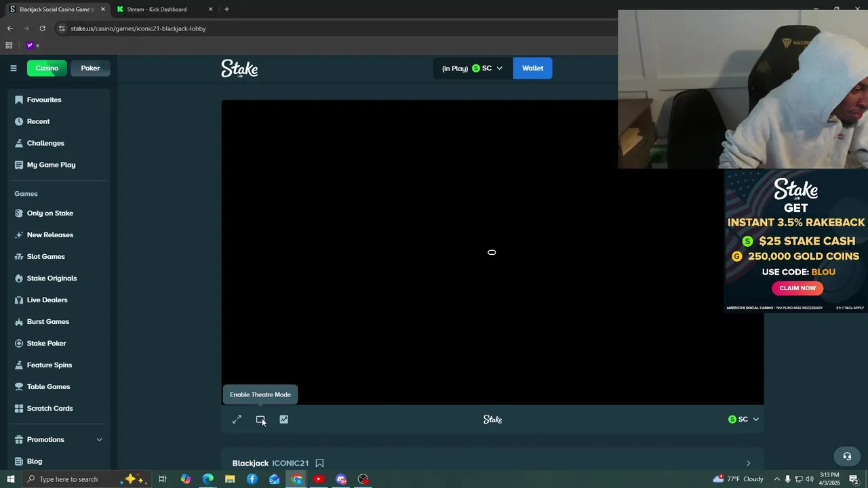Click the Favourites bookmark icon
The width and height of the screenshot is (868, 488).
click(19, 100)
